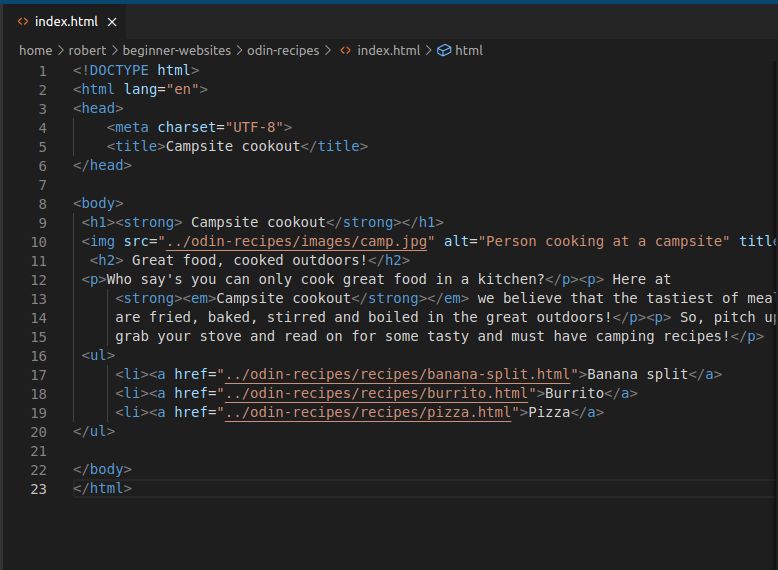Click the 'Pizza' link label text
Viewport: 778px width, 570px height.
click(x=549, y=413)
